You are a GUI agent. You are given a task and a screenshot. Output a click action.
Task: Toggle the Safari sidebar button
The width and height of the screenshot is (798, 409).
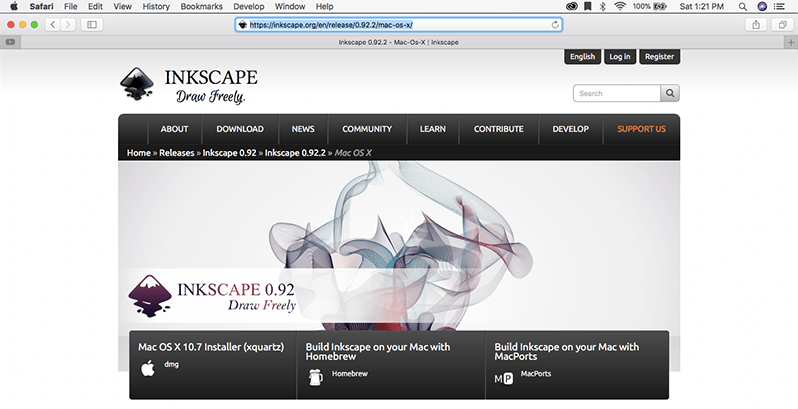point(92,24)
